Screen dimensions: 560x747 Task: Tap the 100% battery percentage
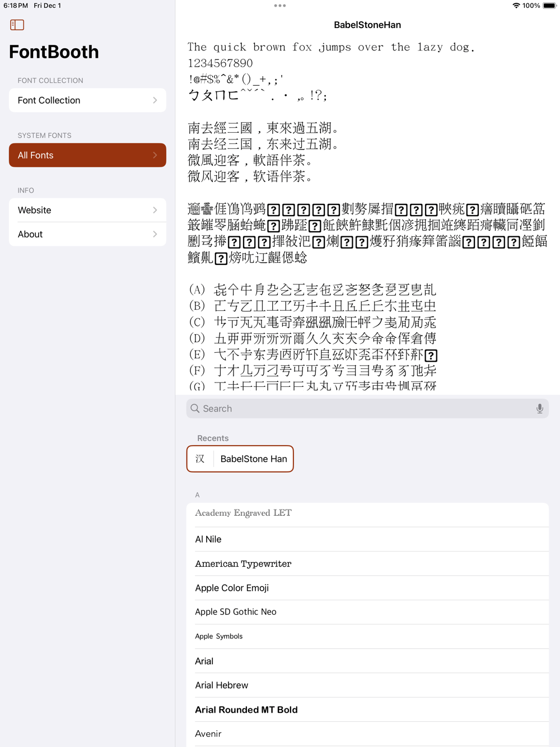click(x=531, y=6)
